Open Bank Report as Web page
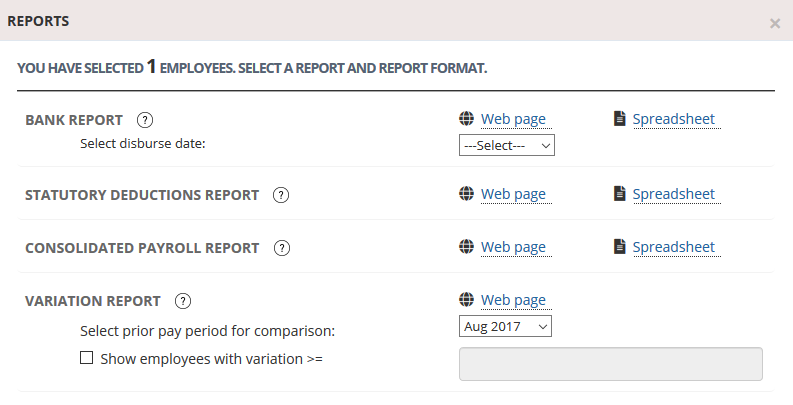The height and width of the screenshot is (405, 793). (x=513, y=120)
